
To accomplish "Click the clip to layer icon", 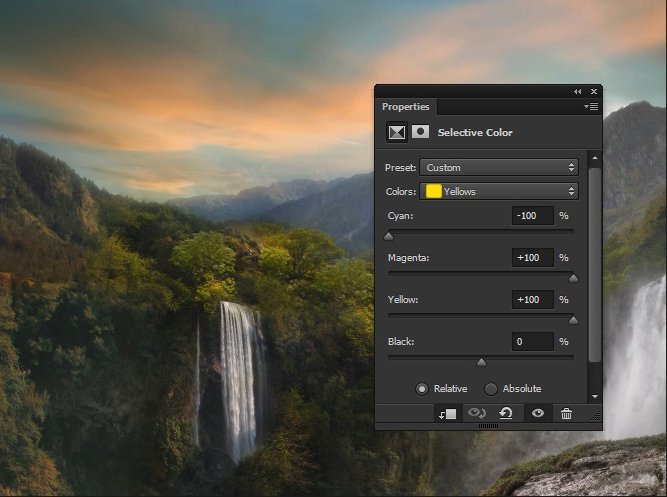I will [448, 414].
